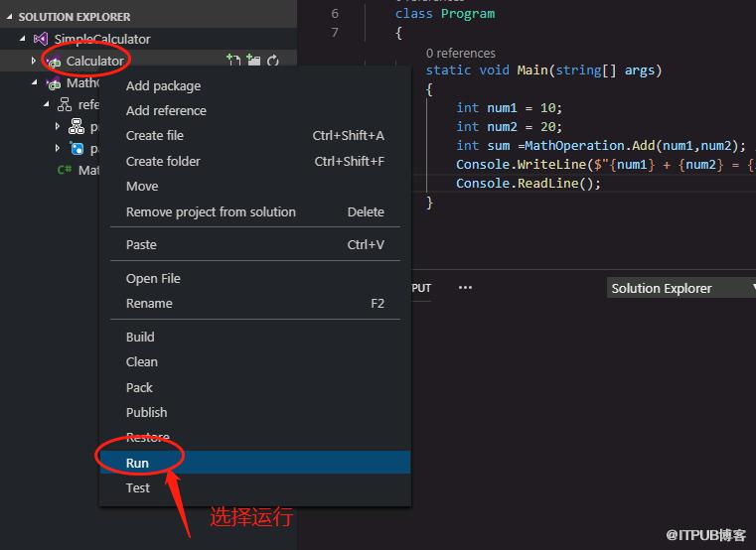Choose Rename in the context menu

click(255, 304)
